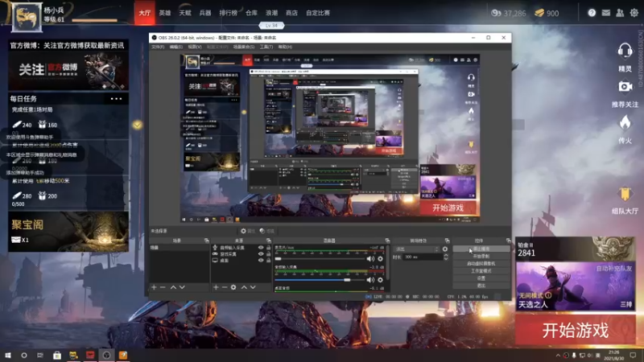Mute the 音频输入采集 mixer channel
The height and width of the screenshot is (362, 644).
pyautogui.click(x=370, y=280)
